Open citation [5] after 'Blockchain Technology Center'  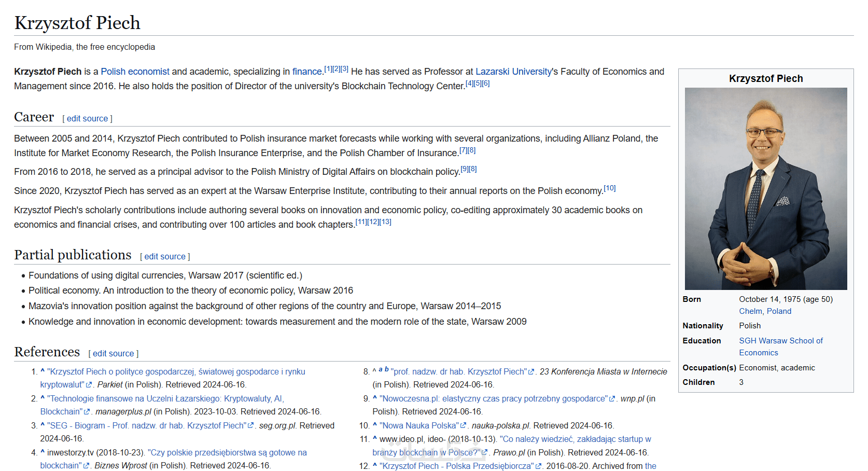tap(478, 84)
